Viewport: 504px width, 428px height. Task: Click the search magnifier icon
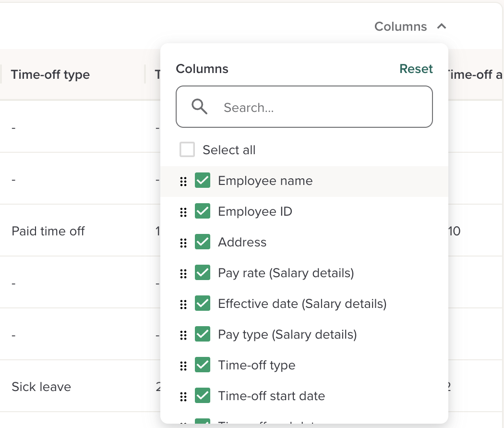[x=199, y=107]
